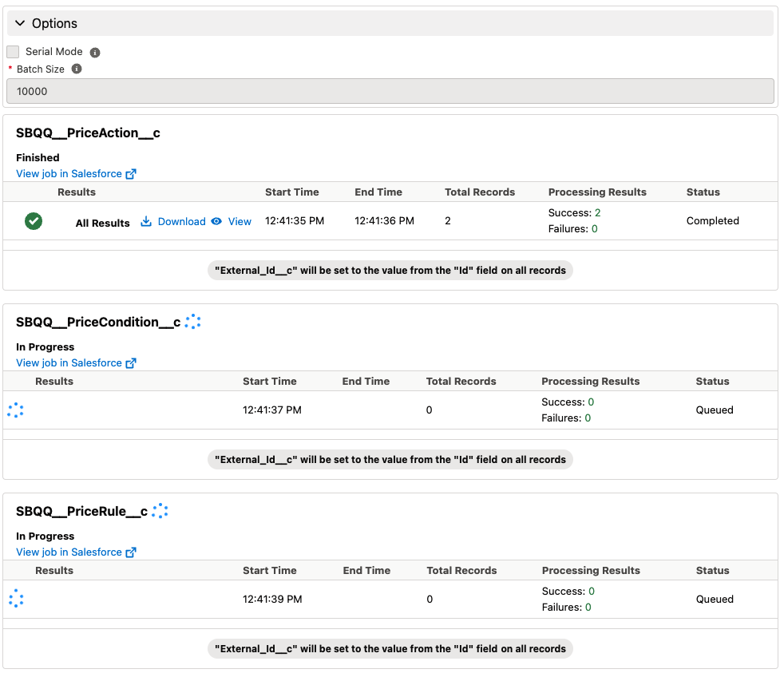Click PriceCondition Processing Results column header
This screenshot has width=784, height=673.
(591, 381)
